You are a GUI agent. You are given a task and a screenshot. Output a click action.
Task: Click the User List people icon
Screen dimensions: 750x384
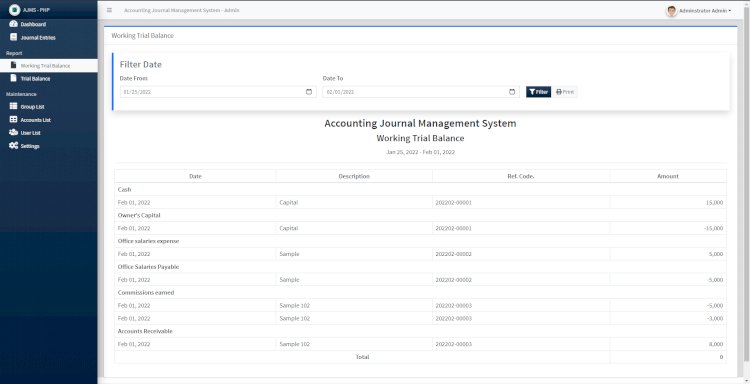coord(13,132)
